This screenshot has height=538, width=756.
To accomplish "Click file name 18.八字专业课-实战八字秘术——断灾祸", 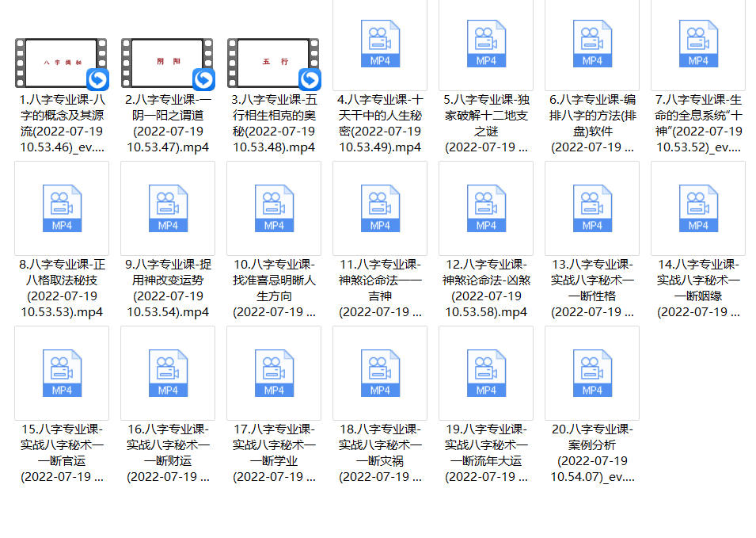I will [380, 453].
